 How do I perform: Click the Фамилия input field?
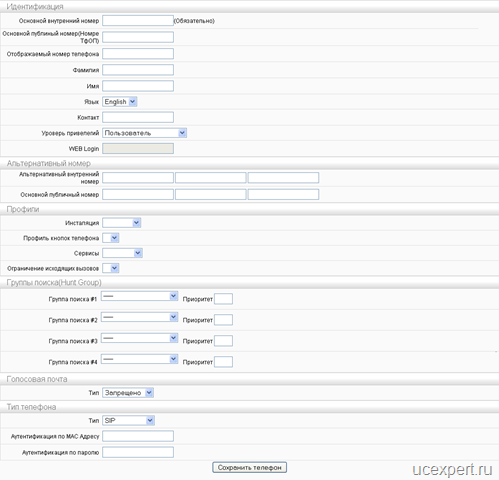(x=138, y=70)
